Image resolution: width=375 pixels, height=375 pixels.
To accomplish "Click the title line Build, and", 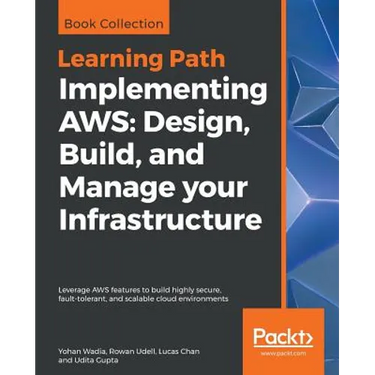I will pos(131,155).
